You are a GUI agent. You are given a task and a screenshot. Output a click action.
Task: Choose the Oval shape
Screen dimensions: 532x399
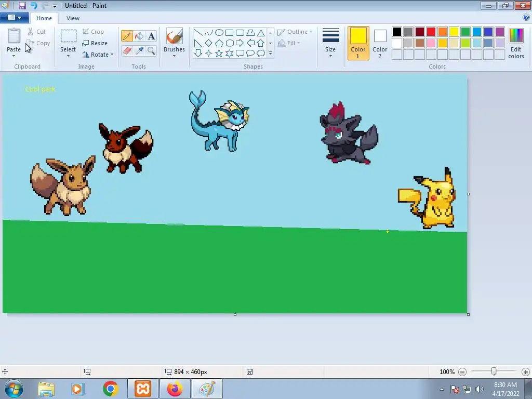pyautogui.click(x=219, y=33)
